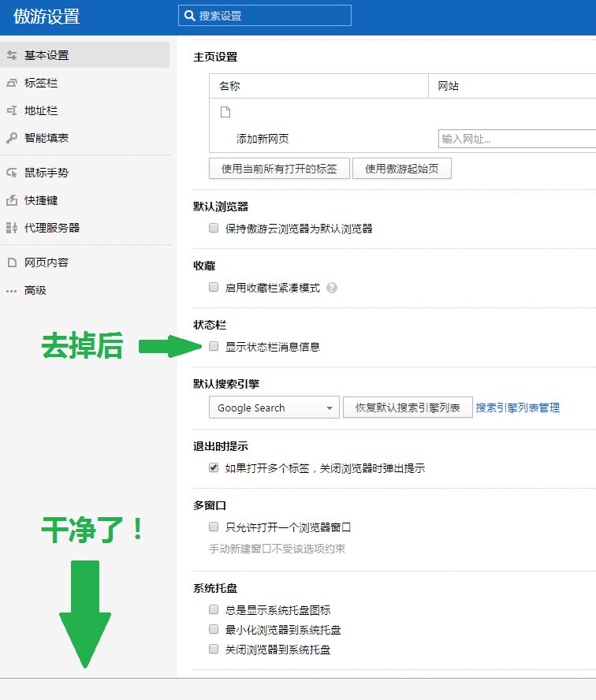
Task: Click the 傲游设置 page title
Action: click(x=47, y=17)
